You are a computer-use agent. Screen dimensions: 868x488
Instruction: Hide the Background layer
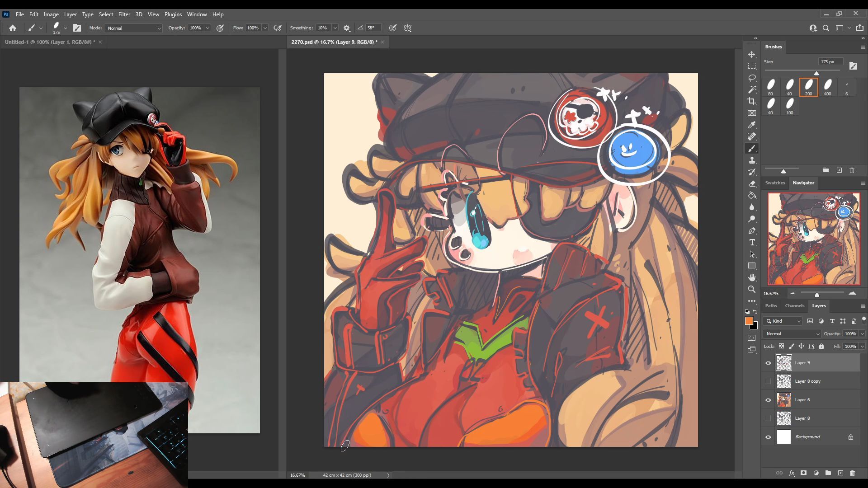coord(768,437)
